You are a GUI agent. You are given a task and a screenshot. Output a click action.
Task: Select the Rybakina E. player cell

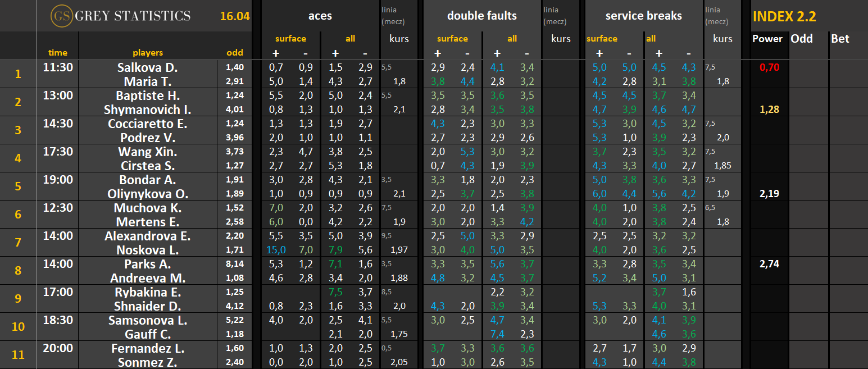[147, 292]
